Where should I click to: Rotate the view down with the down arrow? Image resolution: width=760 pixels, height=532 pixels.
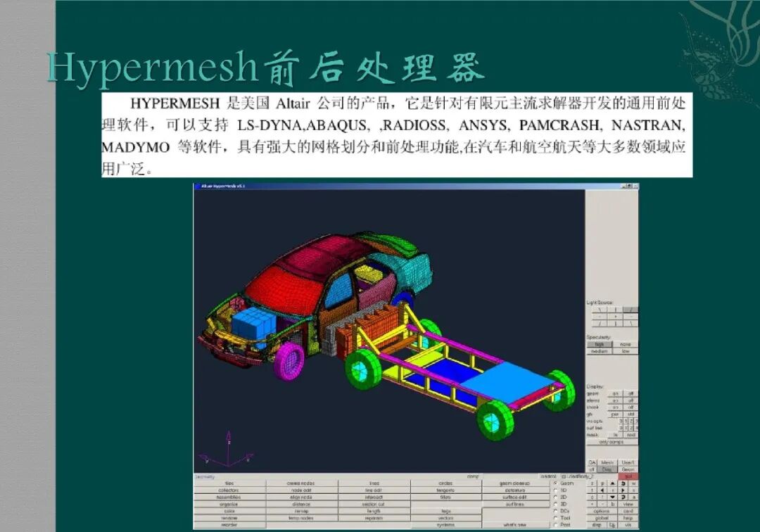613,497
